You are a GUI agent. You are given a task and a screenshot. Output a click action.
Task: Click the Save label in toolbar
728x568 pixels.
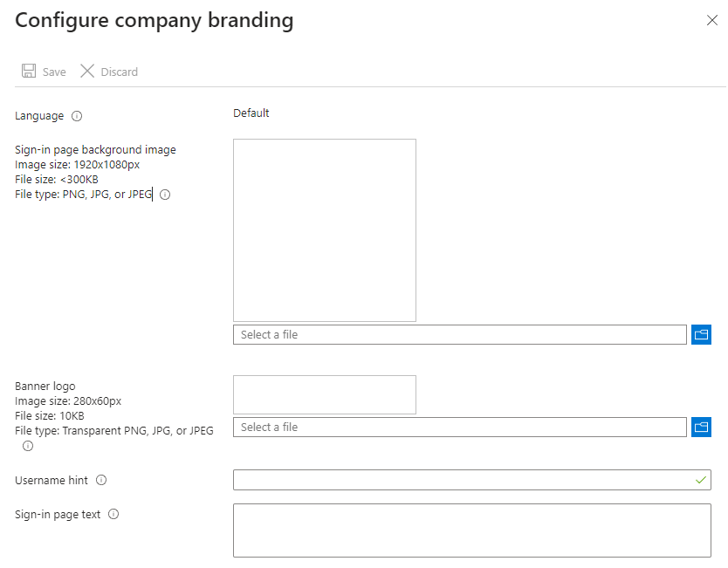tap(54, 72)
